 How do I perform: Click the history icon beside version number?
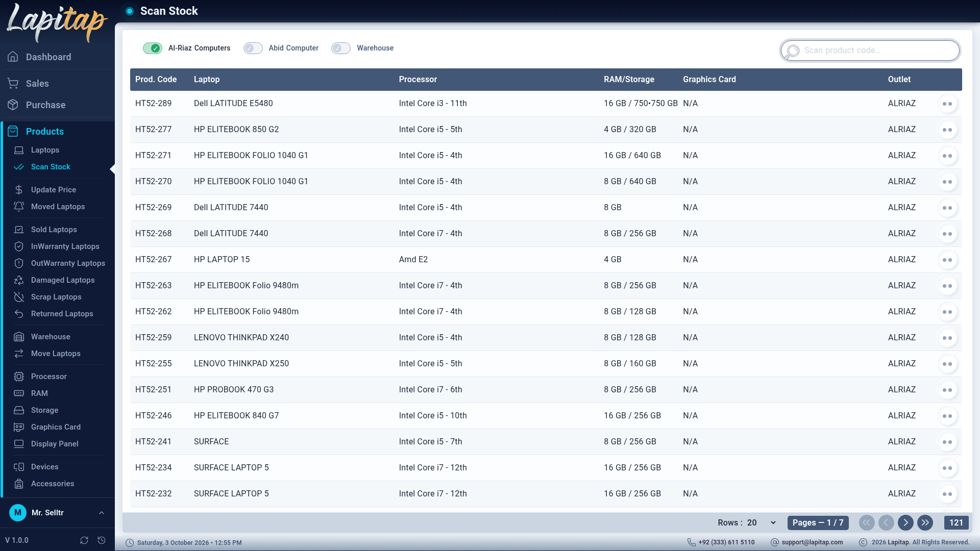[102, 540]
